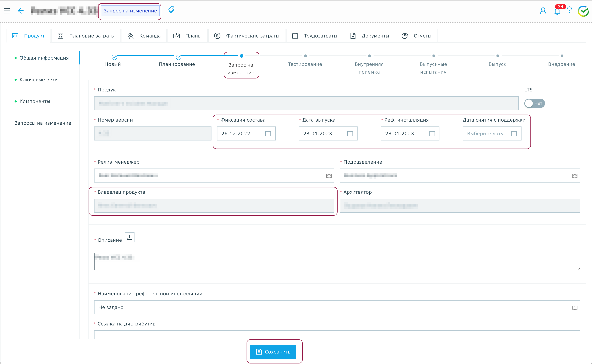The image size is (592, 364).
Task: Open the user profile icon
Action: click(543, 11)
